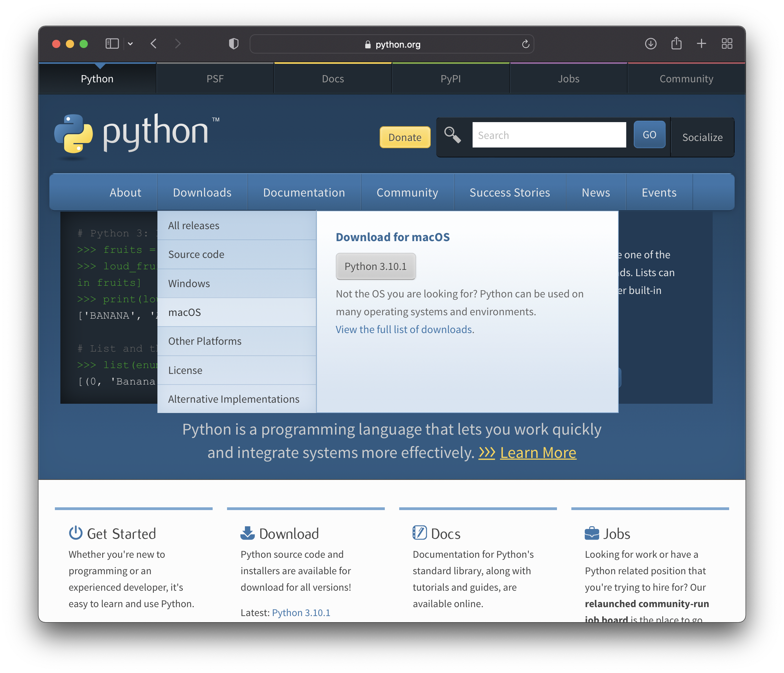Open the Share icon in the toolbar
Screen dimensions: 784x673
tap(676, 44)
